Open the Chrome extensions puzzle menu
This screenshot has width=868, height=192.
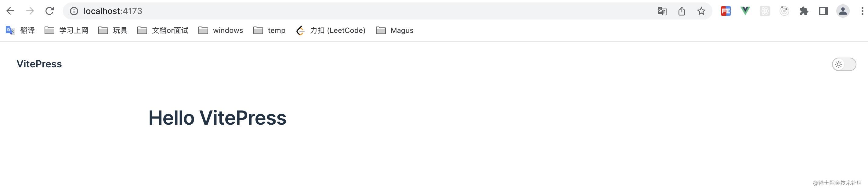point(804,11)
